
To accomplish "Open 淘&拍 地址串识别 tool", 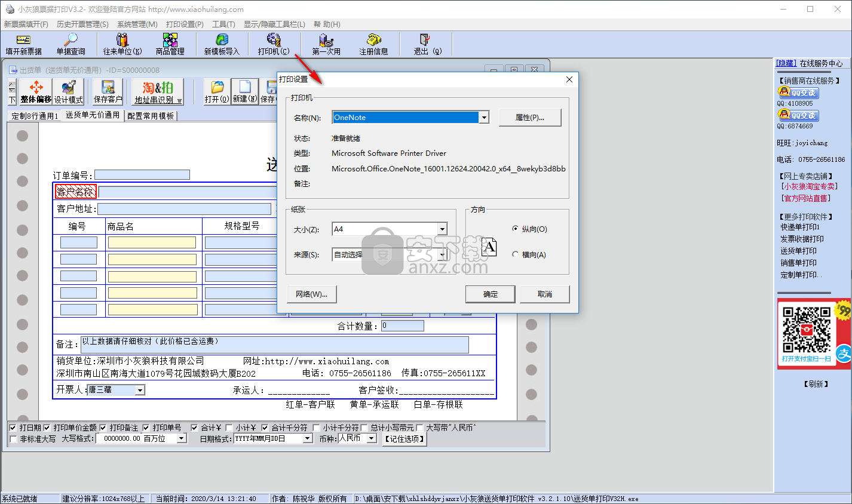I will click(158, 92).
